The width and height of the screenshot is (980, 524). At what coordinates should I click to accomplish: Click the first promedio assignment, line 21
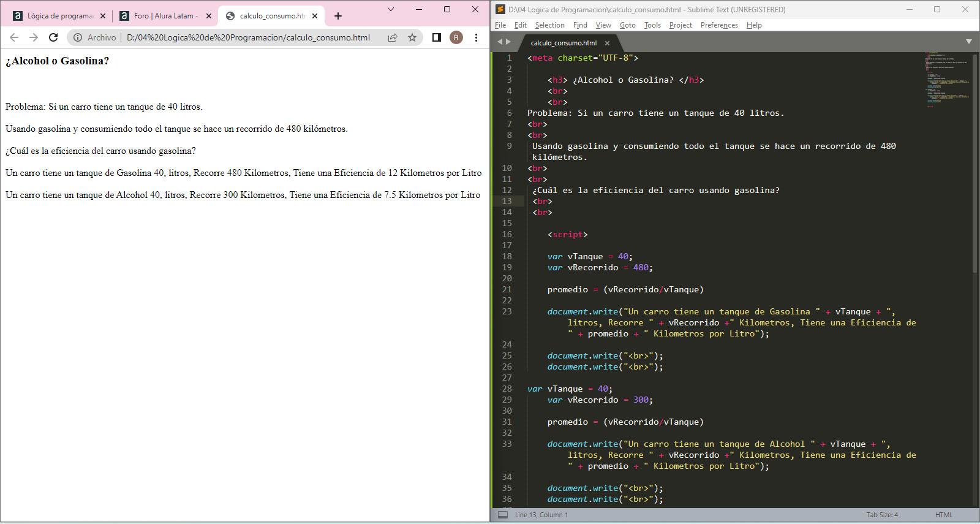pos(625,289)
